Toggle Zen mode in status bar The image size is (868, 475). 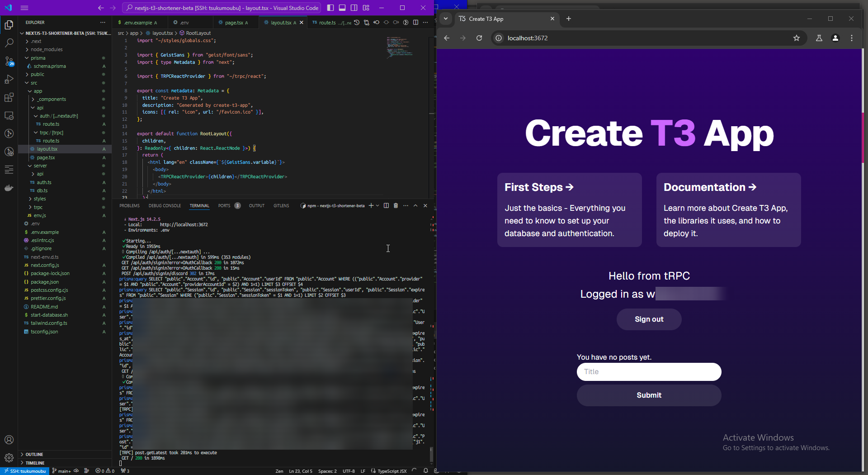tap(279, 471)
